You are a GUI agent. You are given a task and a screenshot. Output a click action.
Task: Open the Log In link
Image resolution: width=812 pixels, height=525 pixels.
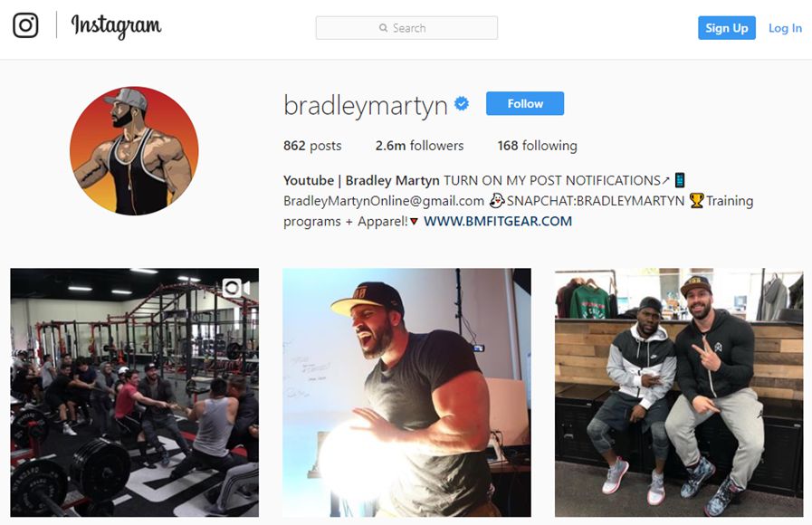click(x=785, y=28)
